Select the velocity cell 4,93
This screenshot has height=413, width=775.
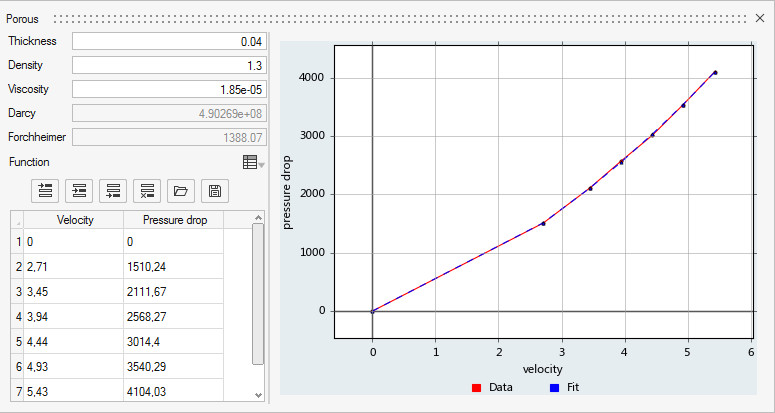coord(74,367)
